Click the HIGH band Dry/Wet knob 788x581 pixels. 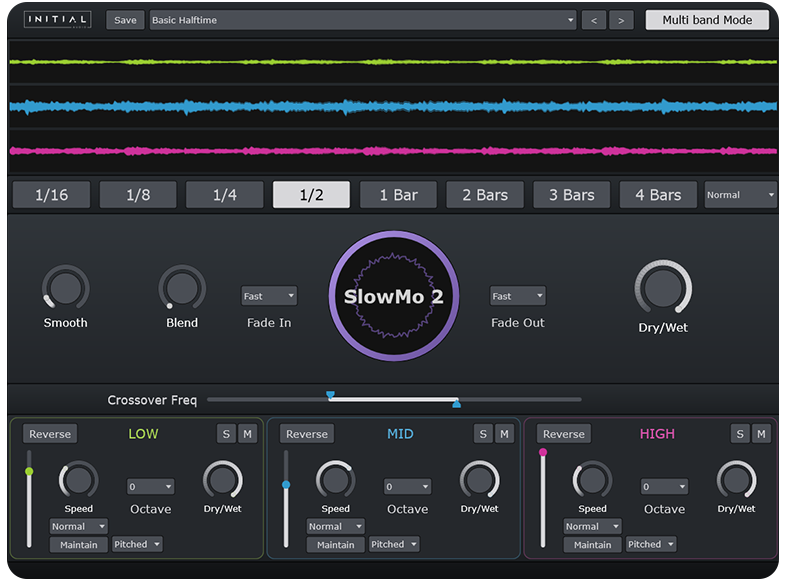point(736,480)
